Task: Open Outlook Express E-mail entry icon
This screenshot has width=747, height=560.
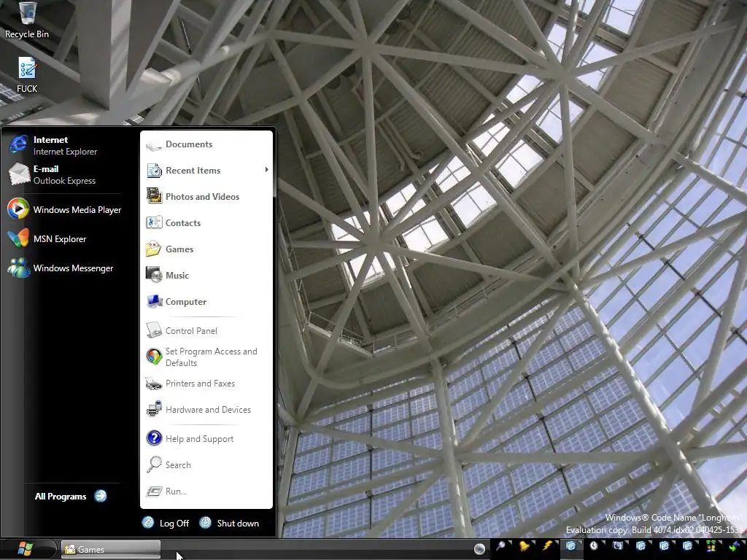Action: pos(18,174)
